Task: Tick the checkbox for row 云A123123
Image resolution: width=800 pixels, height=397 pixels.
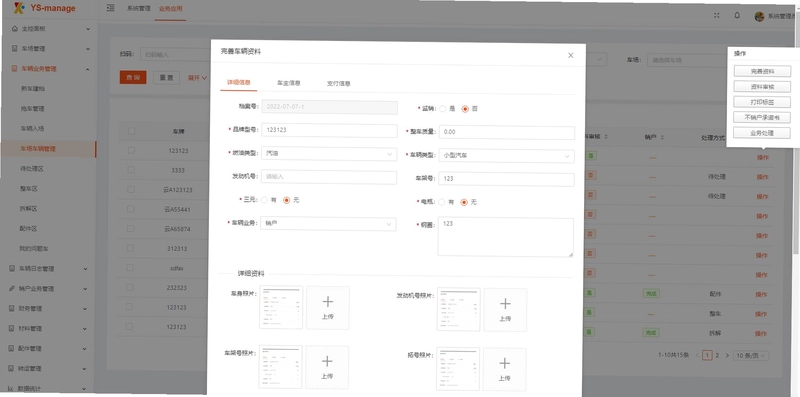Action: (131, 189)
